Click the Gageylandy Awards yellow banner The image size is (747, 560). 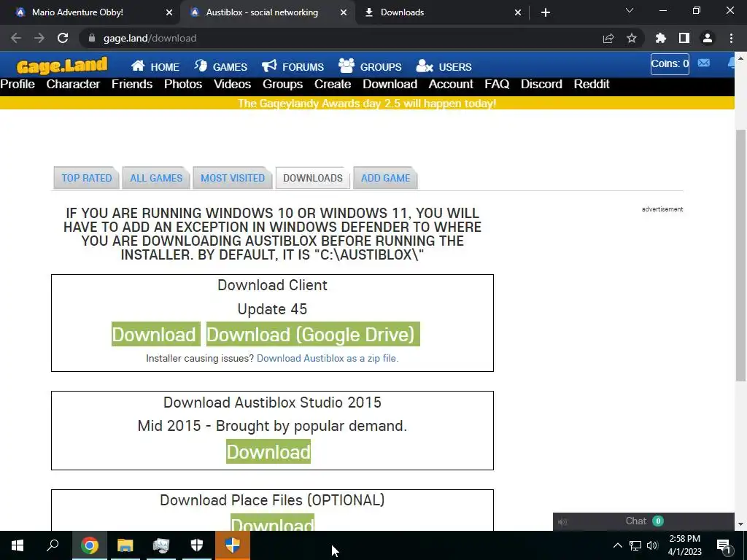[x=367, y=104]
